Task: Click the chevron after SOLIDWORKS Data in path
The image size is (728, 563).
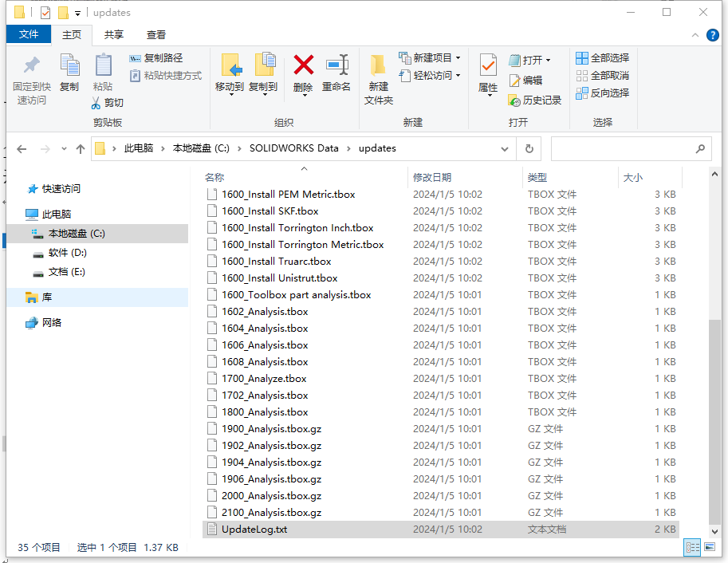Action: [348, 148]
